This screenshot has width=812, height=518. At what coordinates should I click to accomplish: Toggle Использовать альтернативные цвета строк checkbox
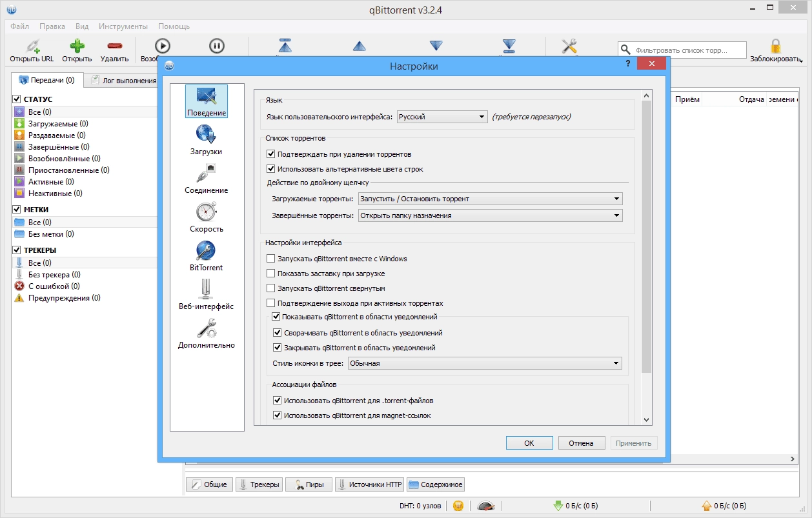[x=270, y=169]
